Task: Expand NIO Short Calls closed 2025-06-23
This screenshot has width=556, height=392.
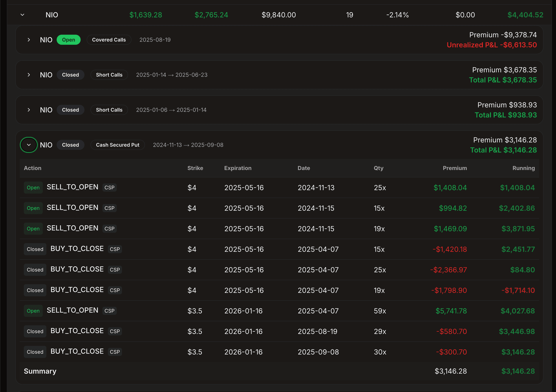Action: [29, 75]
